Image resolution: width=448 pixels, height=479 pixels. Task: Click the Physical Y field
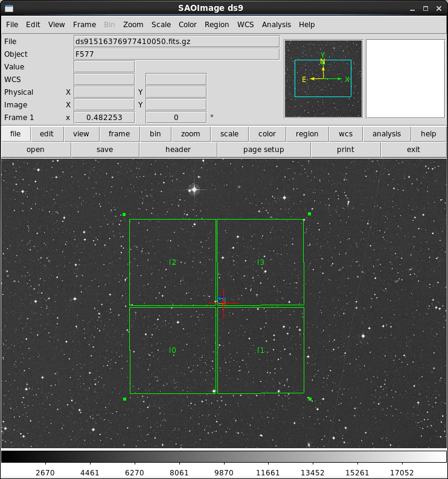[176, 92]
